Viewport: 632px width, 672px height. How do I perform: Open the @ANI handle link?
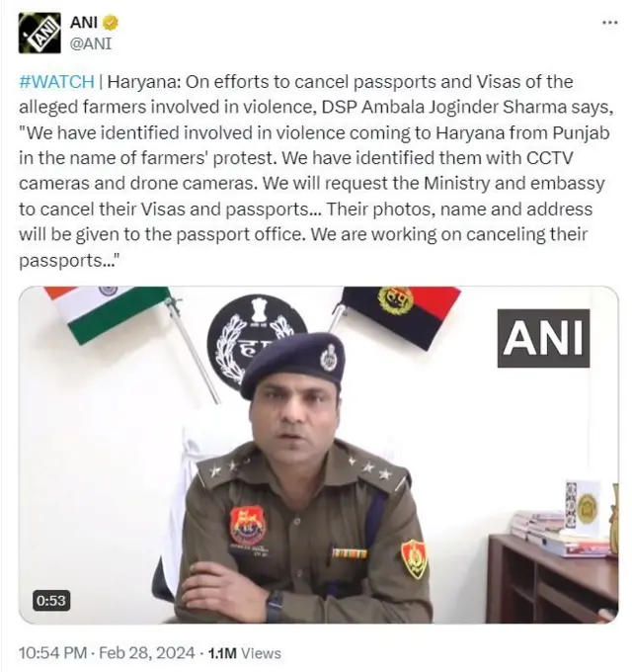[91, 43]
